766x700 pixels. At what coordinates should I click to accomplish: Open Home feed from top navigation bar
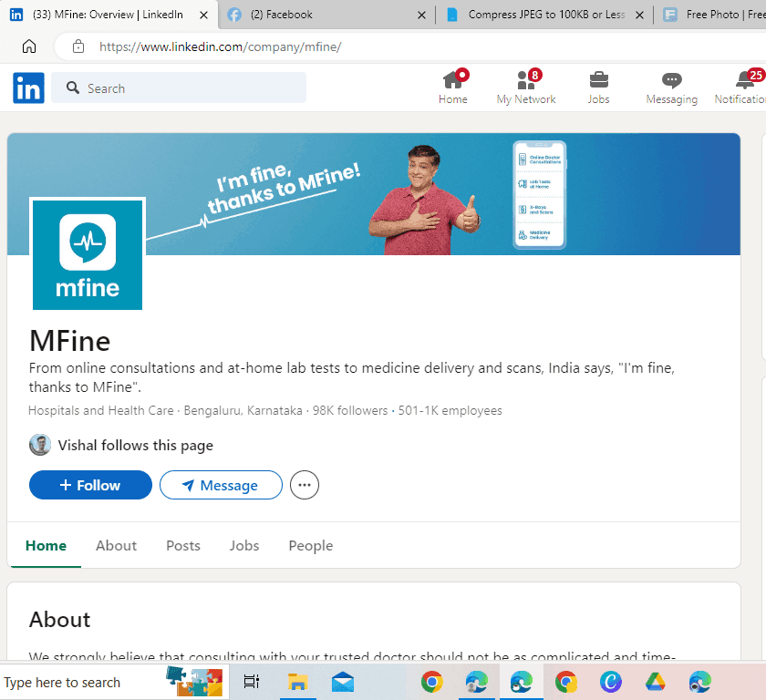click(x=452, y=87)
